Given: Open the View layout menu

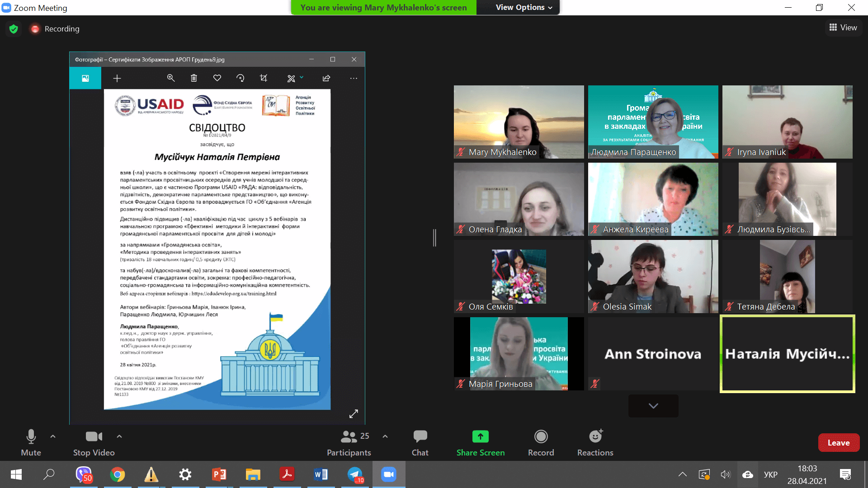Looking at the screenshot, I should pyautogui.click(x=843, y=28).
